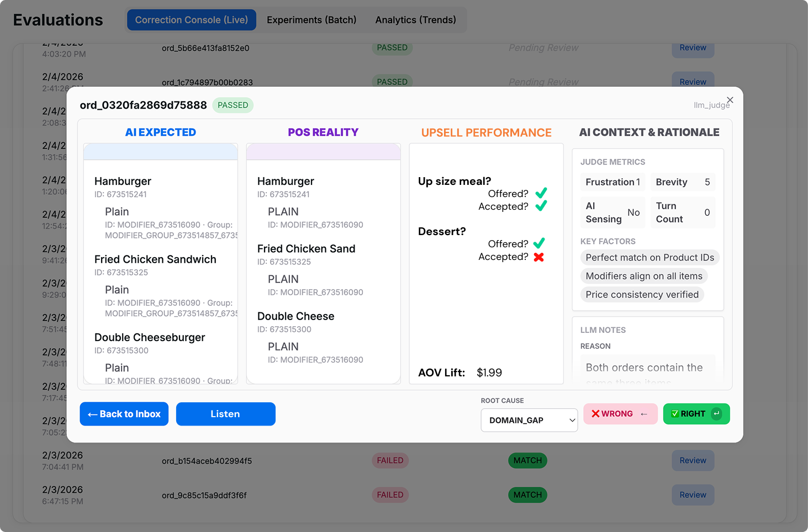Click green checkmark beside "Up size meal Accepted?"
Image resolution: width=808 pixels, height=532 pixels.
coord(541,206)
